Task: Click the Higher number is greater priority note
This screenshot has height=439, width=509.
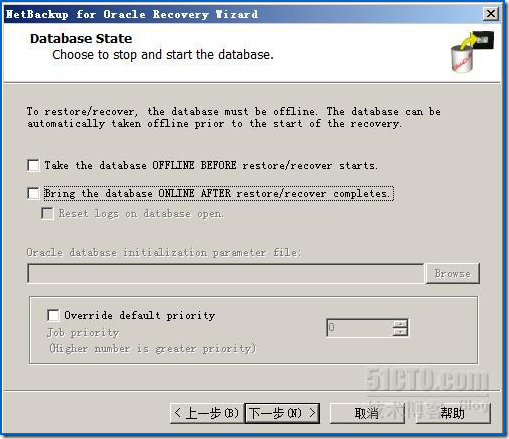Action: [153, 349]
